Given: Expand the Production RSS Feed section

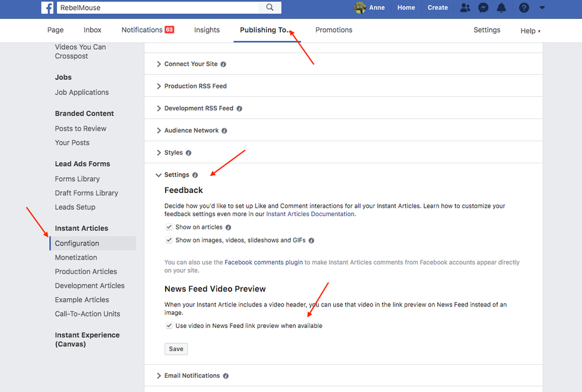Looking at the screenshot, I should 195,86.
